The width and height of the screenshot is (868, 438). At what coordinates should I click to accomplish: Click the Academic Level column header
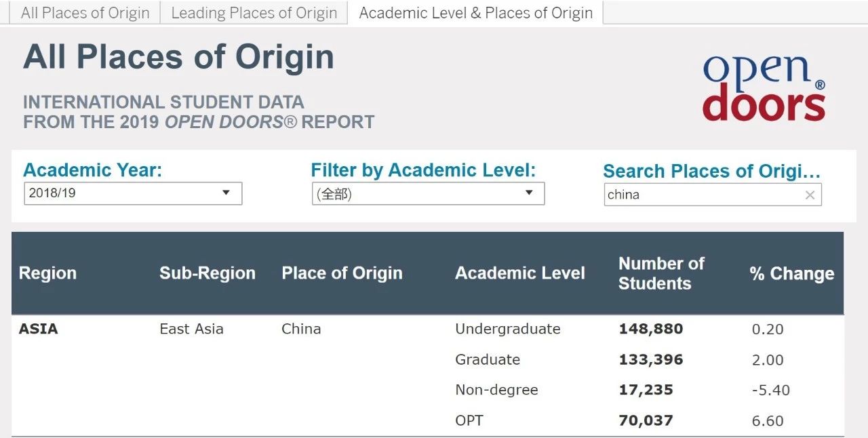[x=520, y=273]
